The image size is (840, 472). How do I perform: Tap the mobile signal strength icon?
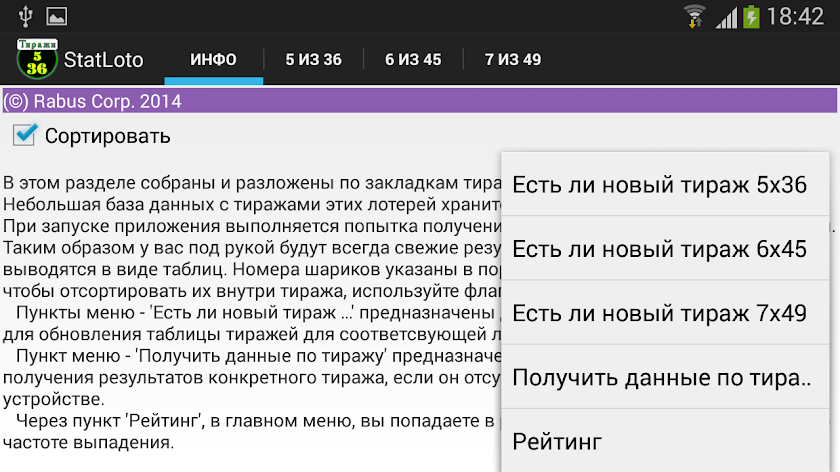coord(726,17)
